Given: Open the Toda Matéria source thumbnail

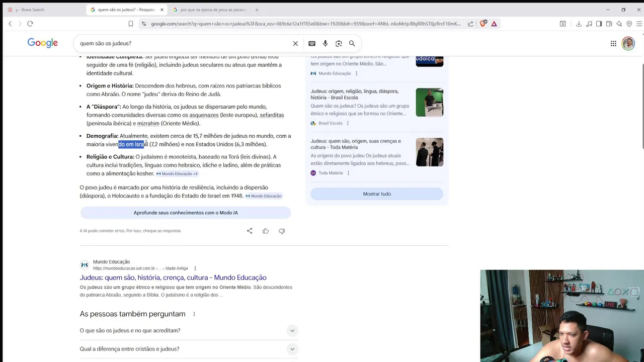Looking at the screenshot, I should (x=430, y=152).
